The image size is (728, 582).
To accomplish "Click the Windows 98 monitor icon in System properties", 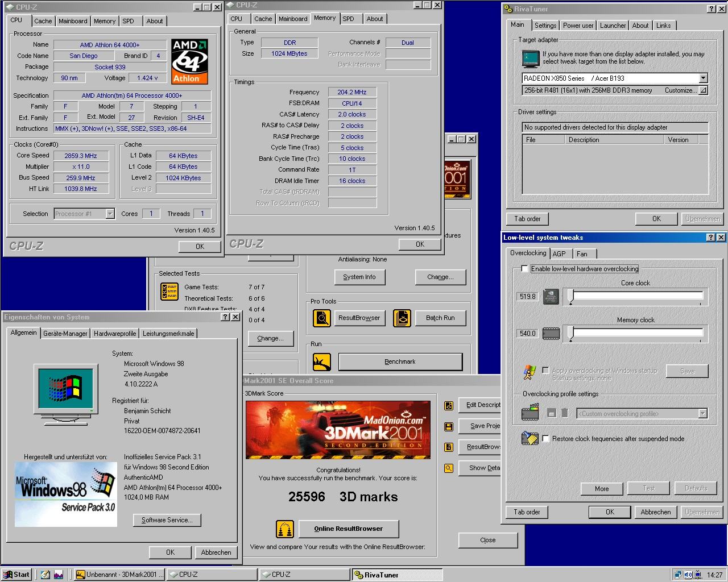I will tap(65, 394).
